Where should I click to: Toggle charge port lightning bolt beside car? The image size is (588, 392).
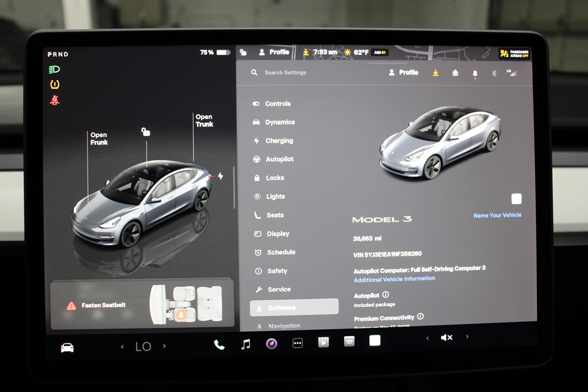coord(220,176)
